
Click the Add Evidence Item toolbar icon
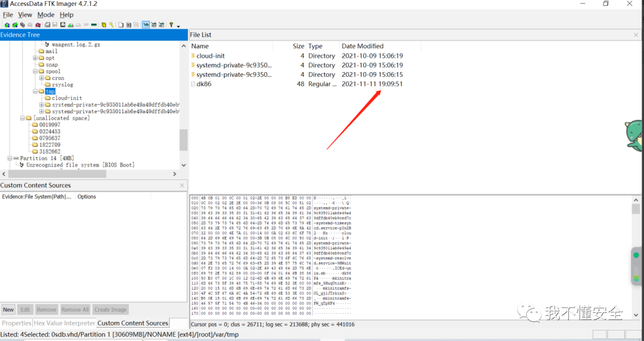click(7, 24)
